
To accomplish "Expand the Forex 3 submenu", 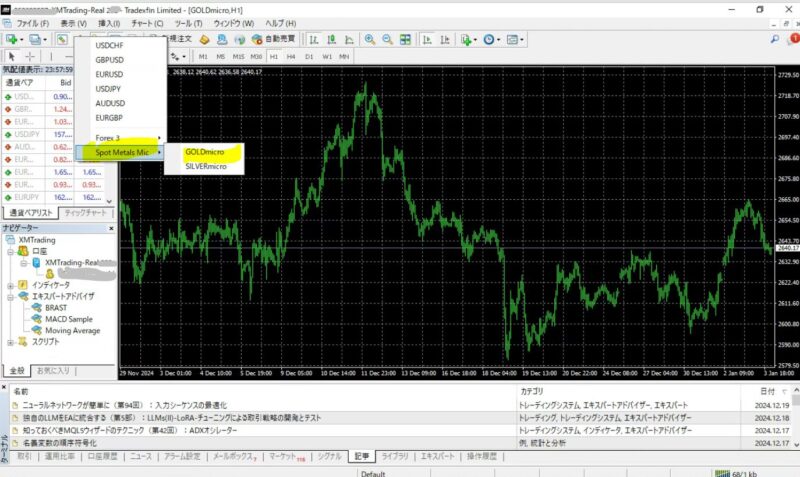I will click(x=121, y=138).
